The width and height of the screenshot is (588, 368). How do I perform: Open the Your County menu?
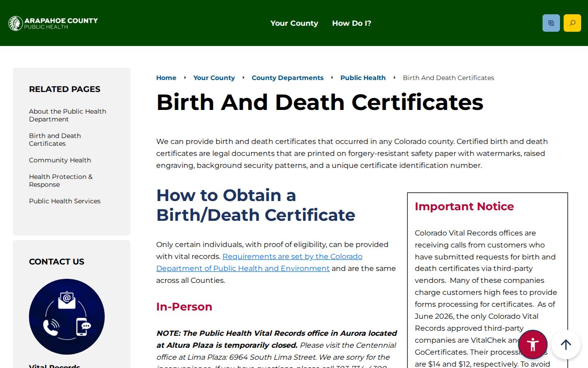coord(294,23)
